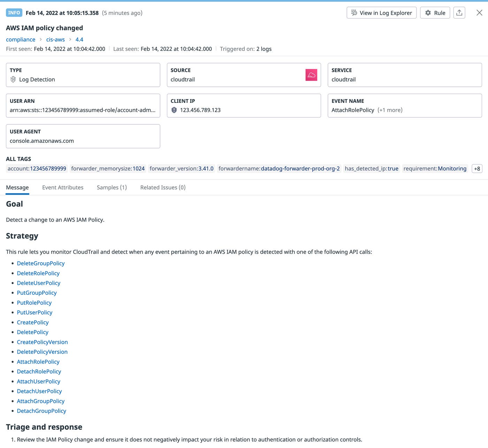
Task: Expand the +8 hidden tags
Action: click(476, 168)
